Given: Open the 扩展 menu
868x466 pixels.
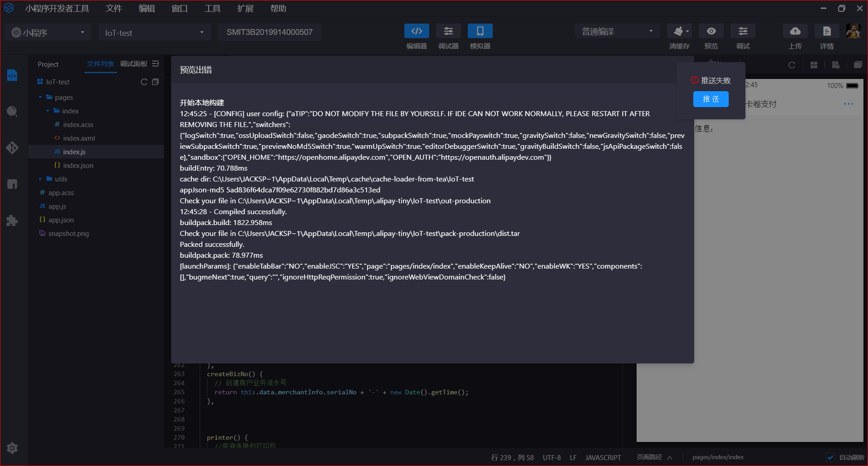Looking at the screenshot, I should click(x=245, y=8).
